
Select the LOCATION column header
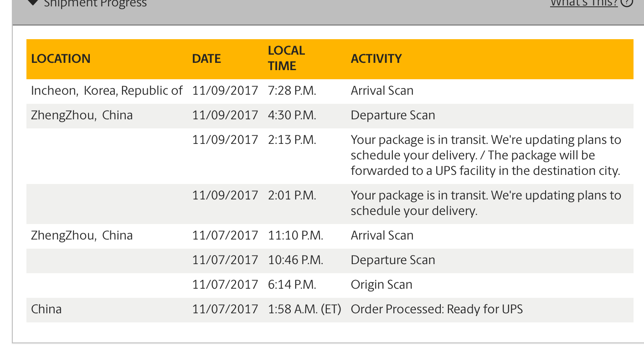click(x=61, y=59)
